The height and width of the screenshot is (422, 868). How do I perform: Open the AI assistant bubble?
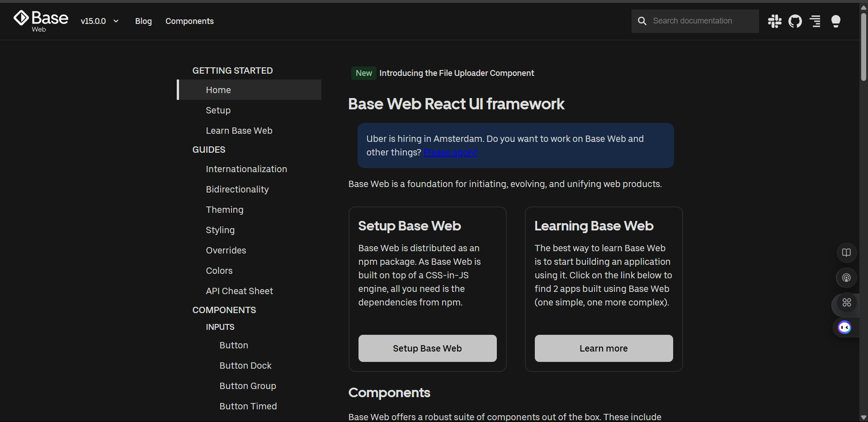pos(844,327)
